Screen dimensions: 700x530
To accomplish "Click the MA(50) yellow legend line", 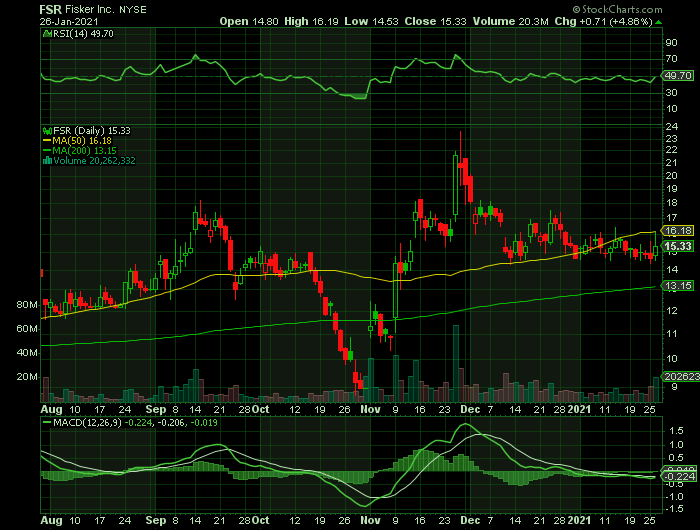I will click(44, 141).
